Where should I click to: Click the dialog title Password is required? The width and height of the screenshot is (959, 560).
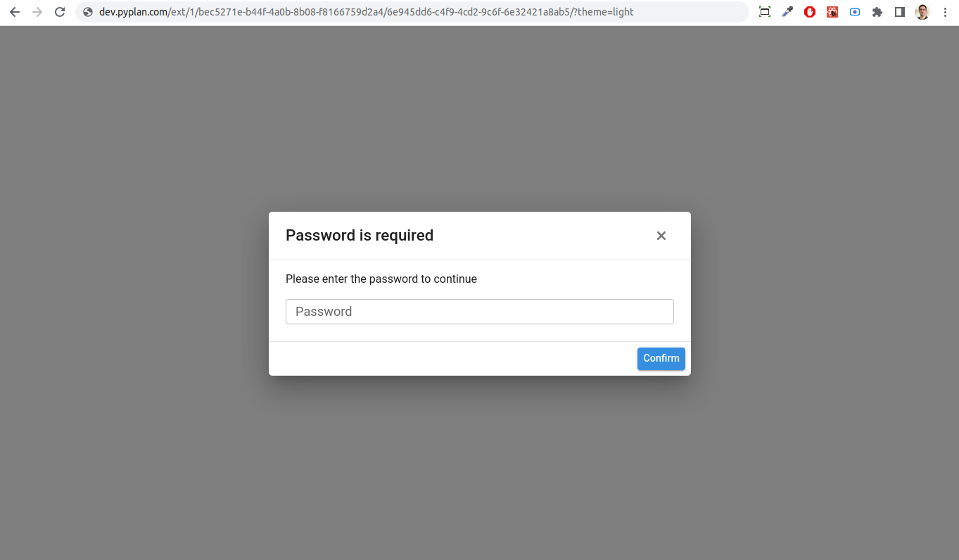[360, 235]
